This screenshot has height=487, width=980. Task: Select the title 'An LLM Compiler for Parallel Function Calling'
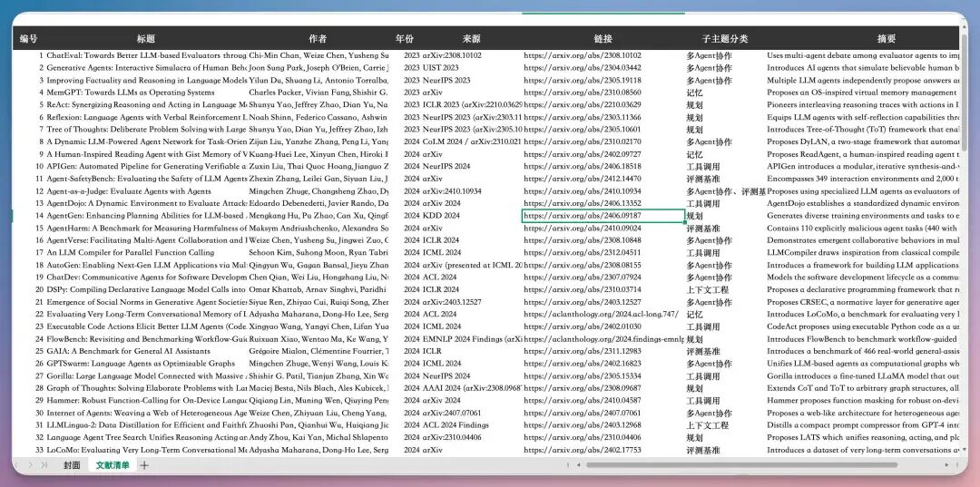[x=131, y=253]
